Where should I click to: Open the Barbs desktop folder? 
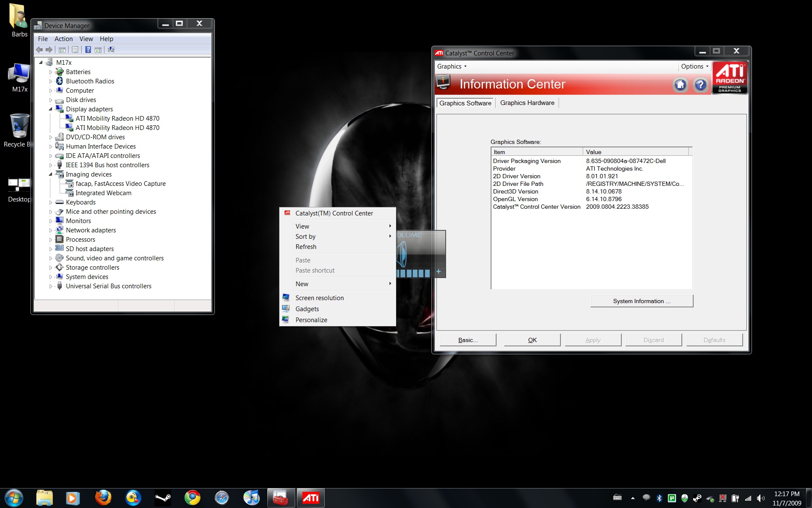[19, 20]
